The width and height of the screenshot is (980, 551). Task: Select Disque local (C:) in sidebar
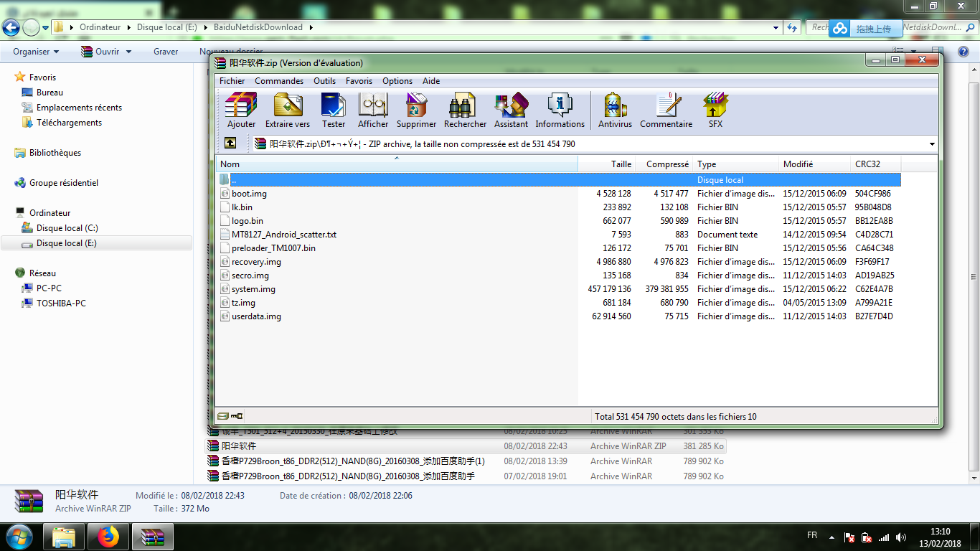67,228
